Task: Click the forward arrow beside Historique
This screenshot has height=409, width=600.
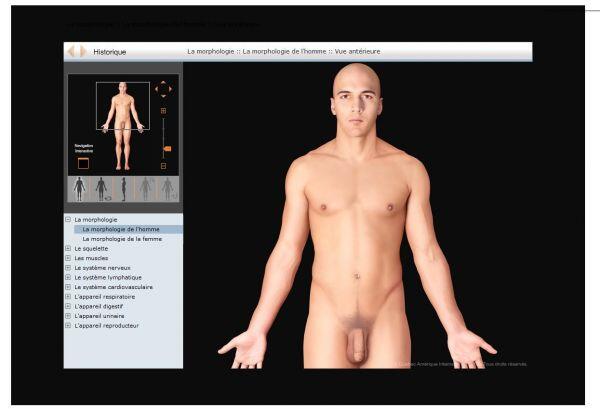Action: tap(81, 51)
